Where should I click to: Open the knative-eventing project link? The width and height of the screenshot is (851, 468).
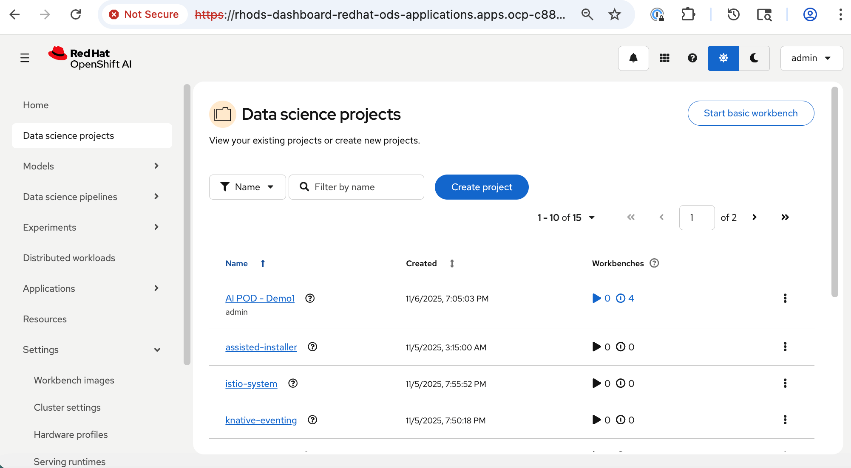click(261, 420)
